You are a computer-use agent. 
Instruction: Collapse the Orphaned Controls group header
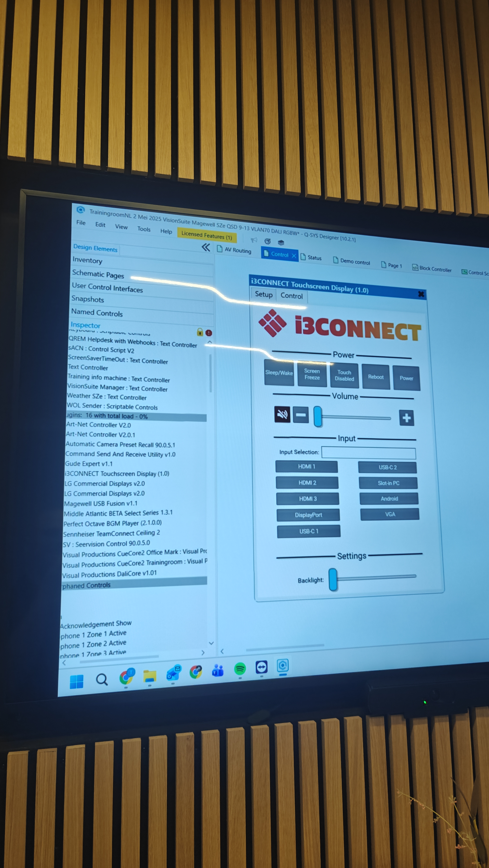(x=134, y=584)
